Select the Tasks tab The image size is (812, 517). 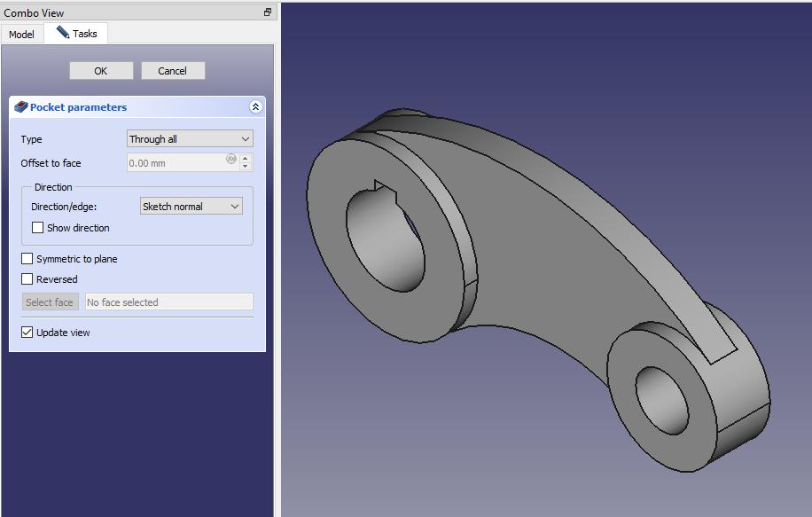77,34
